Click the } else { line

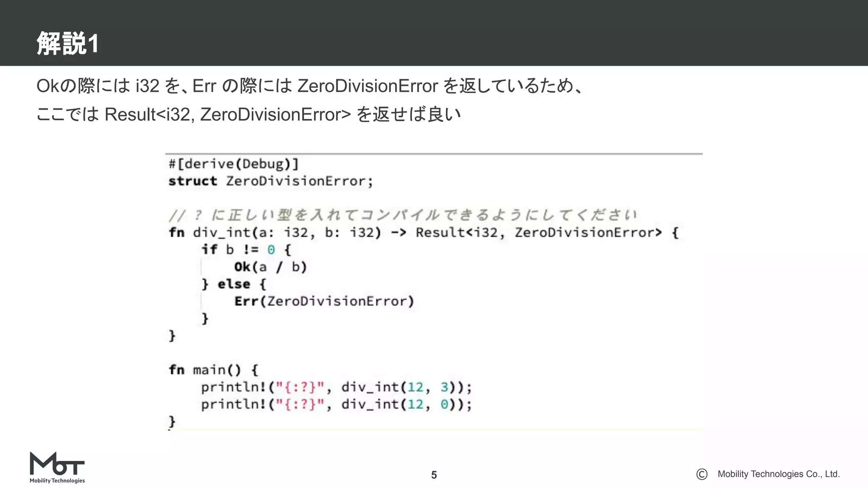[x=234, y=284]
